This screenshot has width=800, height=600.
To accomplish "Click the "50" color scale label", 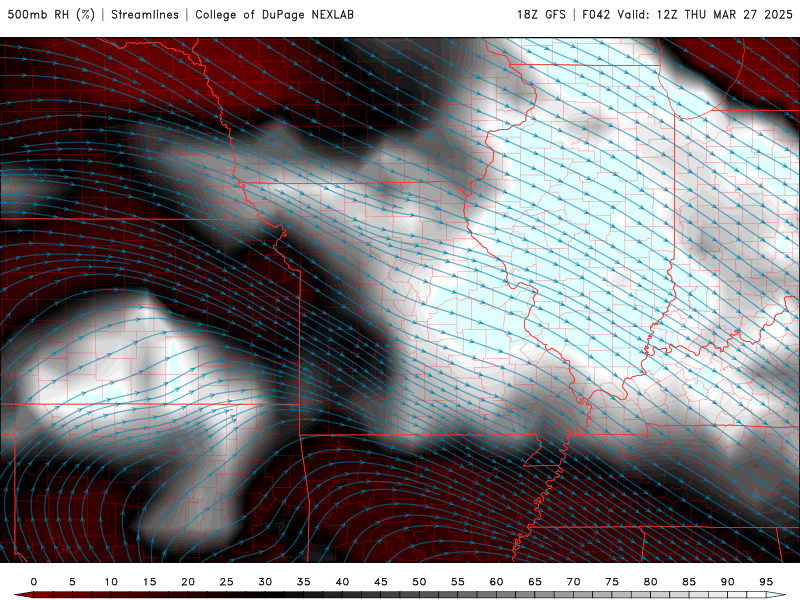I will 419,582.
